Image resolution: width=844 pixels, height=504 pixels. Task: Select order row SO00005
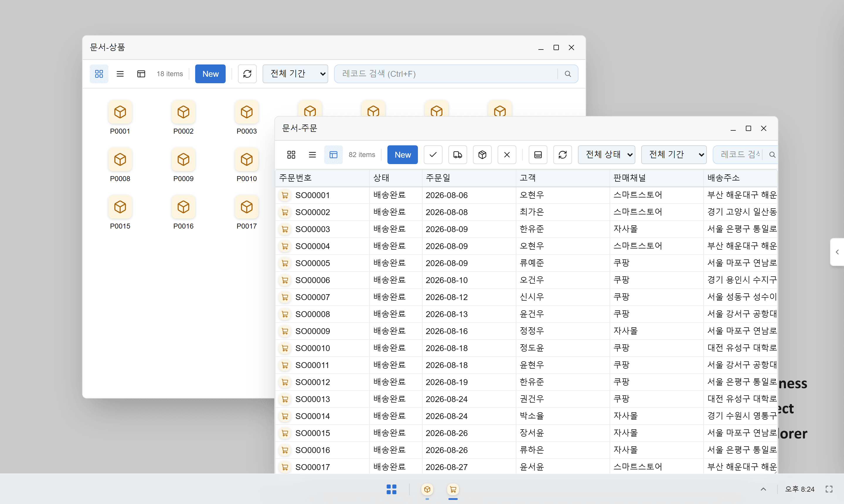click(x=526, y=263)
